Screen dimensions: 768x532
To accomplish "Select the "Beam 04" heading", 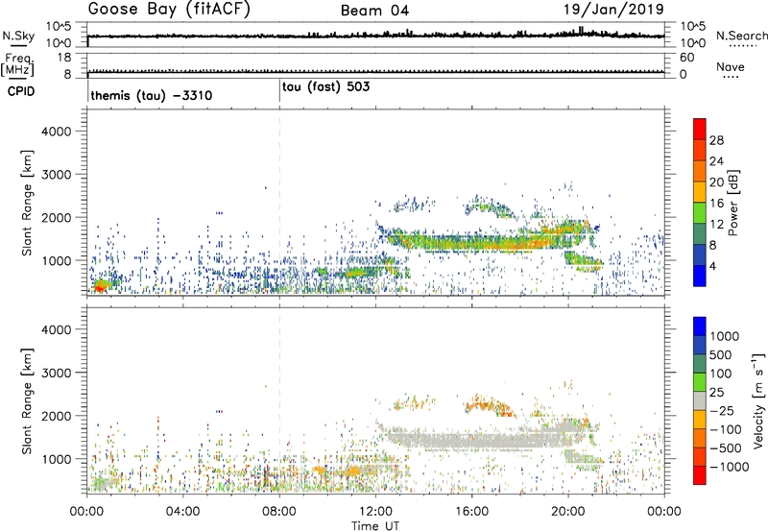I will click(x=374, y=11).
